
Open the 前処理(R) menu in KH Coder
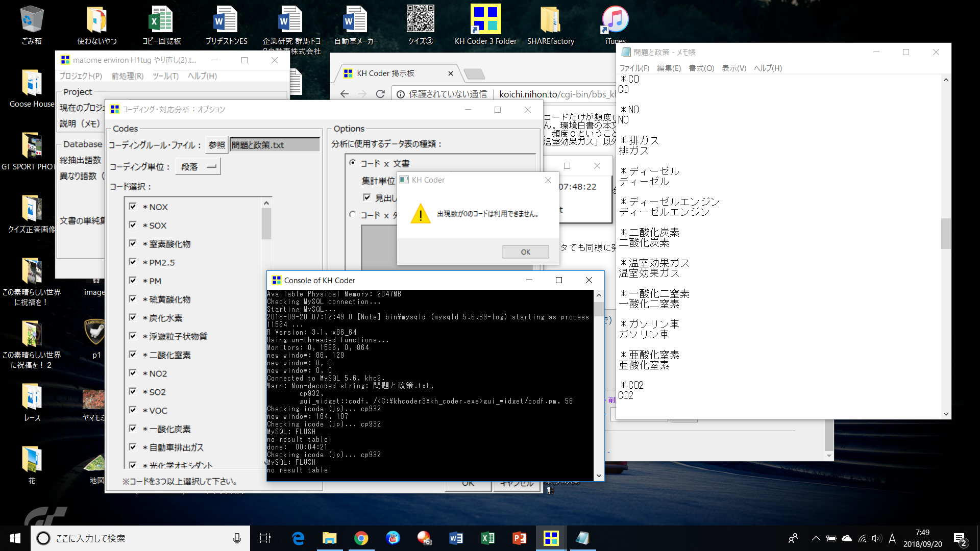[x=127, y=76]
